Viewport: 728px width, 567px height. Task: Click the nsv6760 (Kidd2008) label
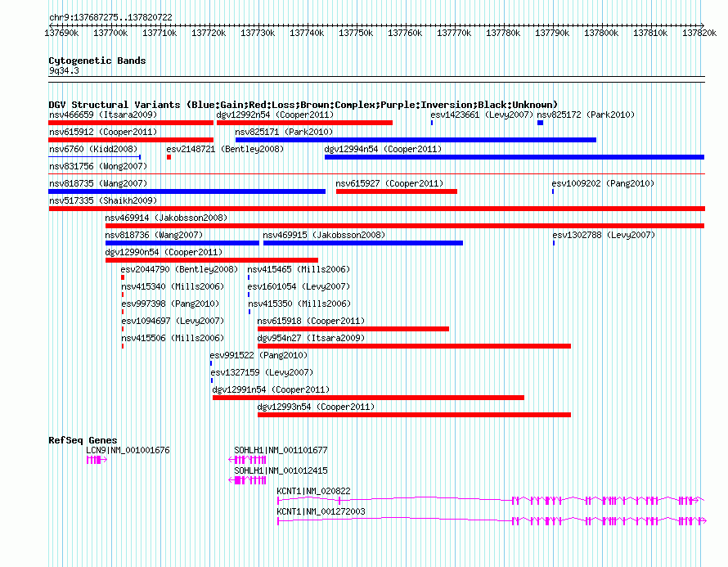point(93,149)
